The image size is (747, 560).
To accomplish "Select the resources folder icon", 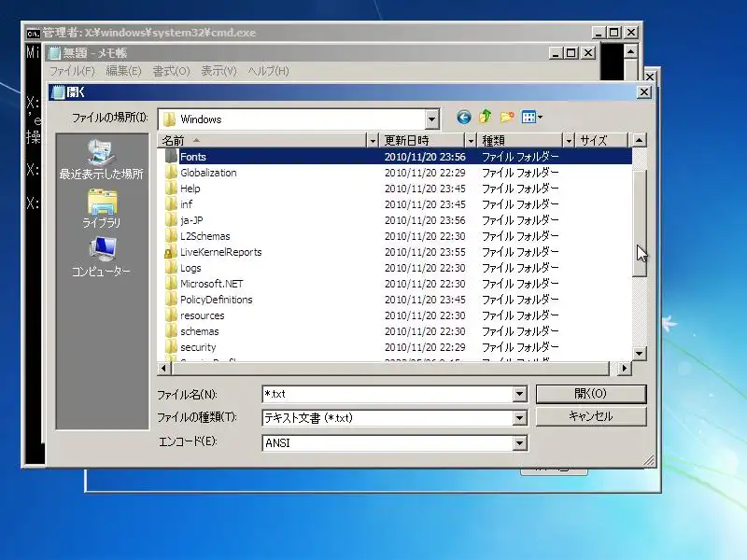I will point(171,315).
